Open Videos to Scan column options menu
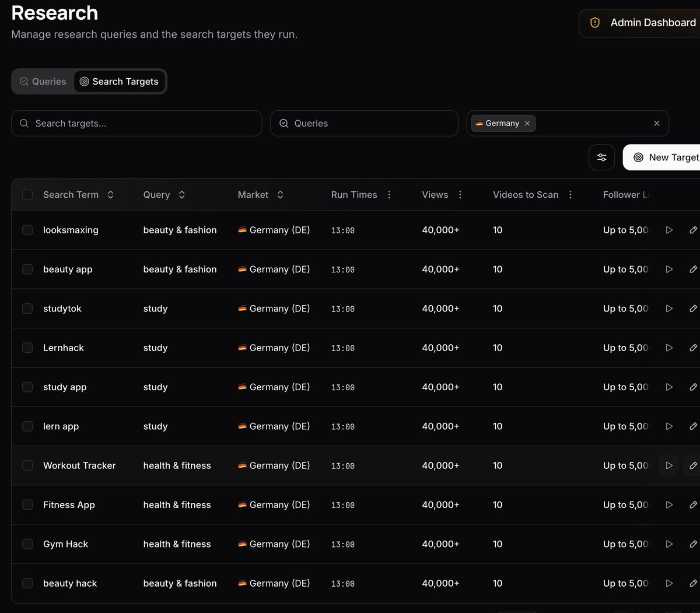 (570, 195)
